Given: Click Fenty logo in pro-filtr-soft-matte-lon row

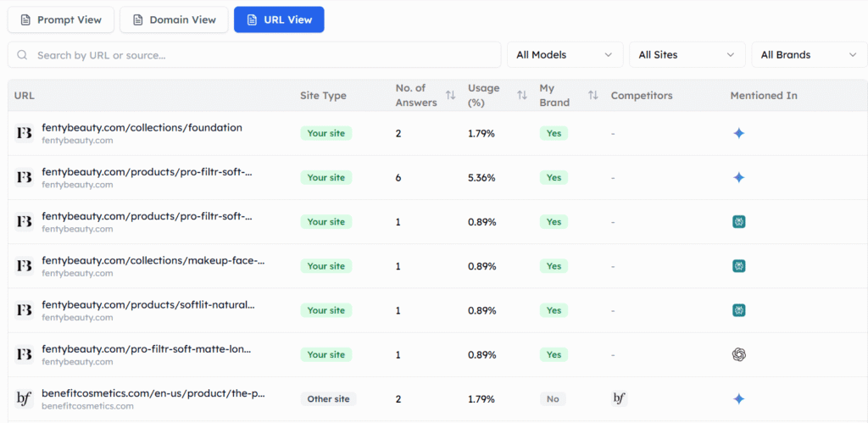Looking at the screenshot, I should pos(25,354).
